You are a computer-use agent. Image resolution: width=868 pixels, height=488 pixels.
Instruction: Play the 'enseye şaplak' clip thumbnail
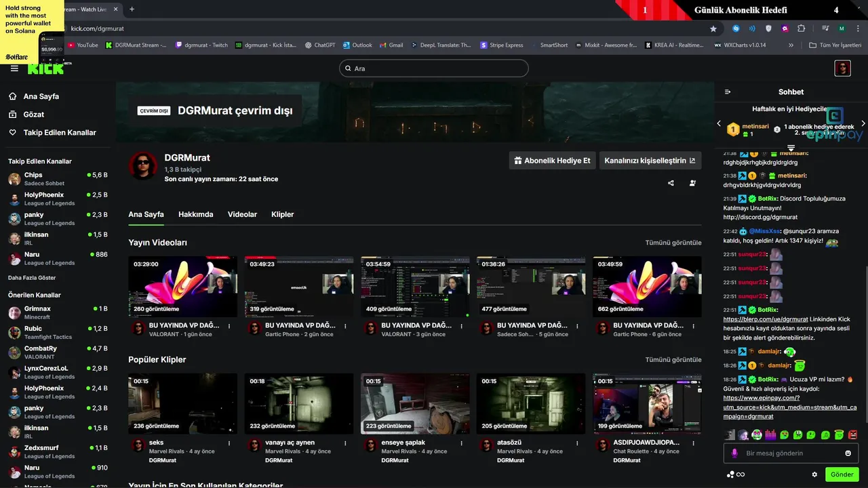pyautogui.click(x=415, y=403)
